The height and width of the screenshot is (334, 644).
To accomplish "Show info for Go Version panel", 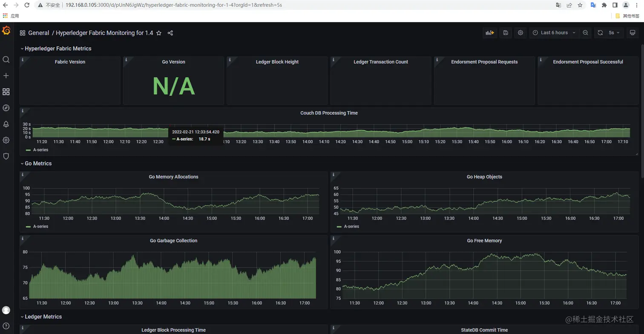I will [126, 60].
